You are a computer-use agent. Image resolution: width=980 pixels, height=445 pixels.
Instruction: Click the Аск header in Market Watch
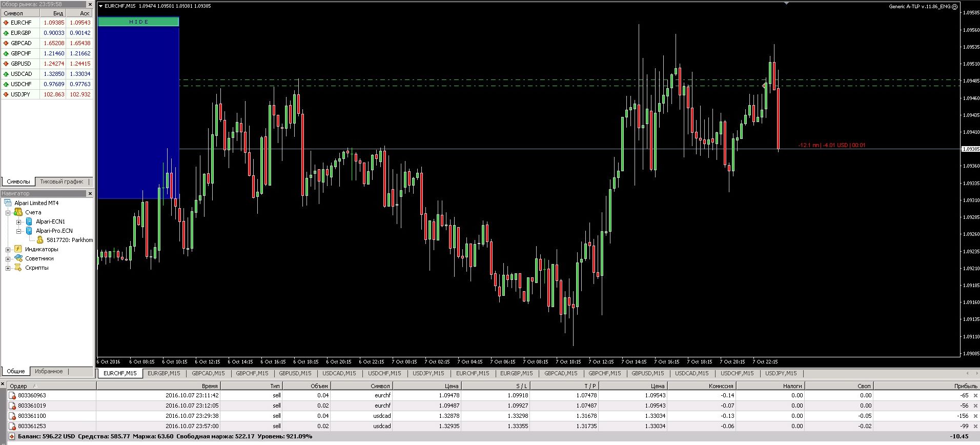point(79,13)
